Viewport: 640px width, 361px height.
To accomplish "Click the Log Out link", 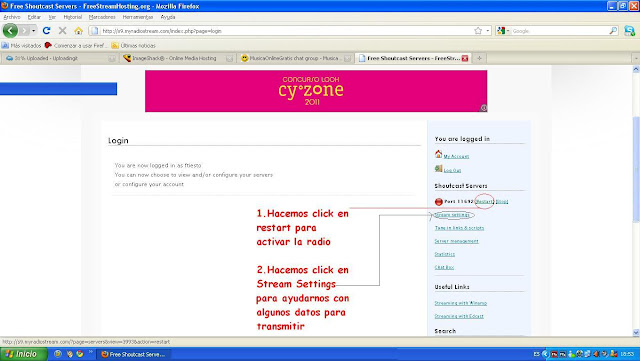I will click(x=452, y=170).
